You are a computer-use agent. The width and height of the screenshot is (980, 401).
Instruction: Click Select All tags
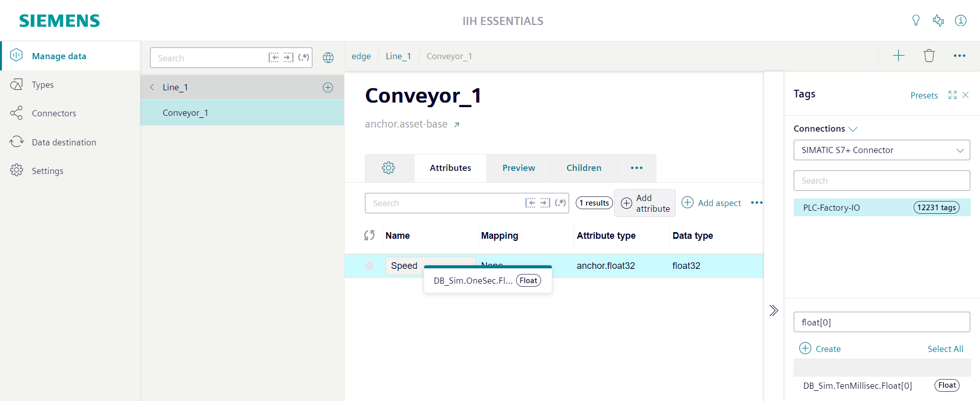(x=945, y=349)
